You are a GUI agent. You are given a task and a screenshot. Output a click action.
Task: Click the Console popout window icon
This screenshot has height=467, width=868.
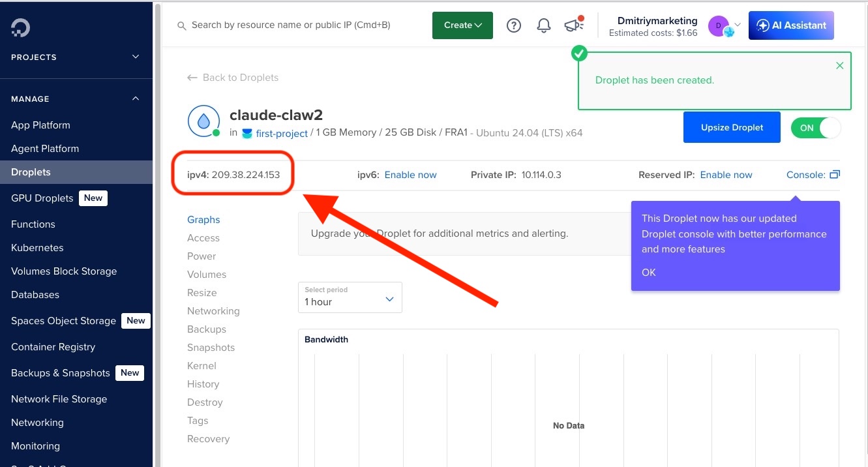835,175
